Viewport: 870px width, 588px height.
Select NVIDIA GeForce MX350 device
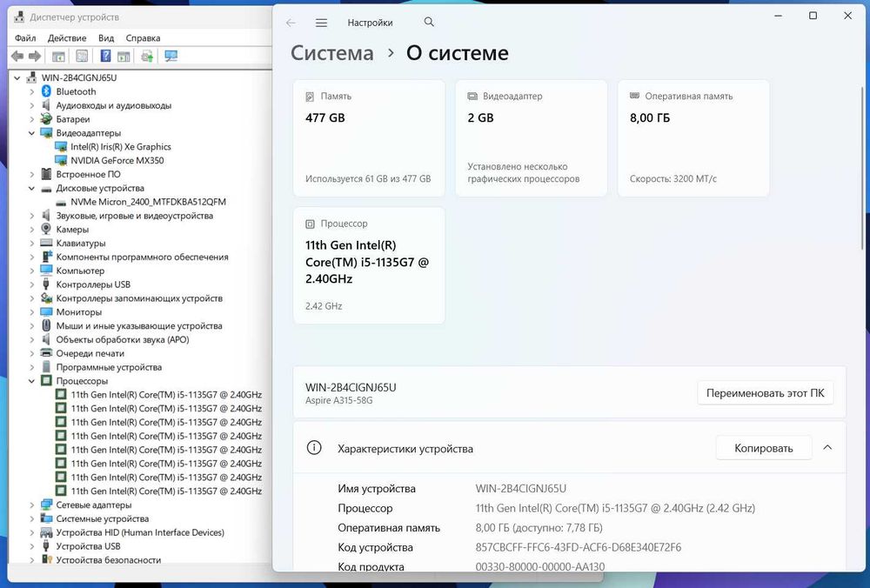coord(117,161)
